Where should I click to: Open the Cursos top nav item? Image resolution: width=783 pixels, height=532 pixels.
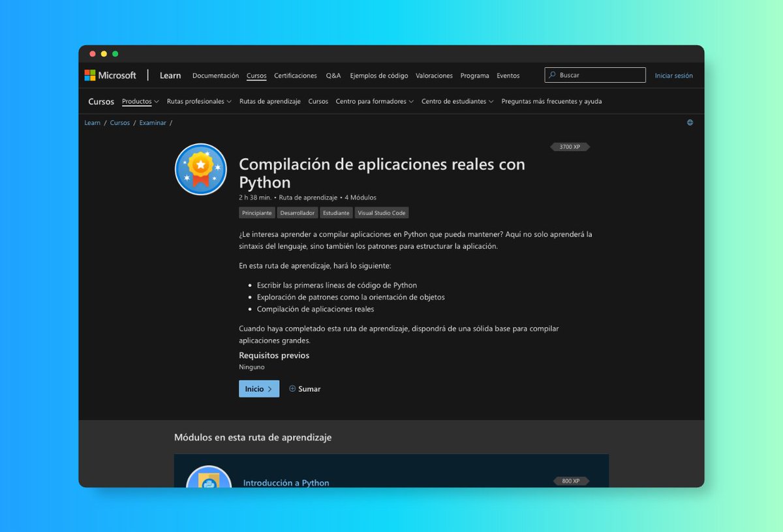pos(256,76)
